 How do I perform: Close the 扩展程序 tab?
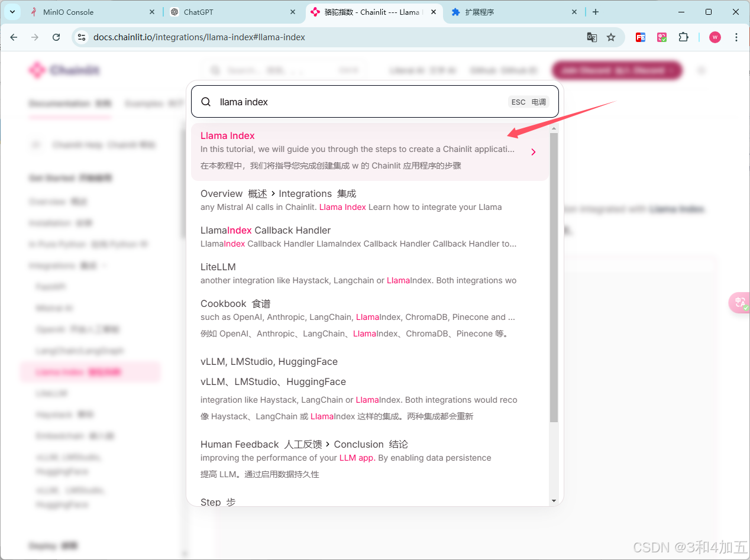click(574, 12)
